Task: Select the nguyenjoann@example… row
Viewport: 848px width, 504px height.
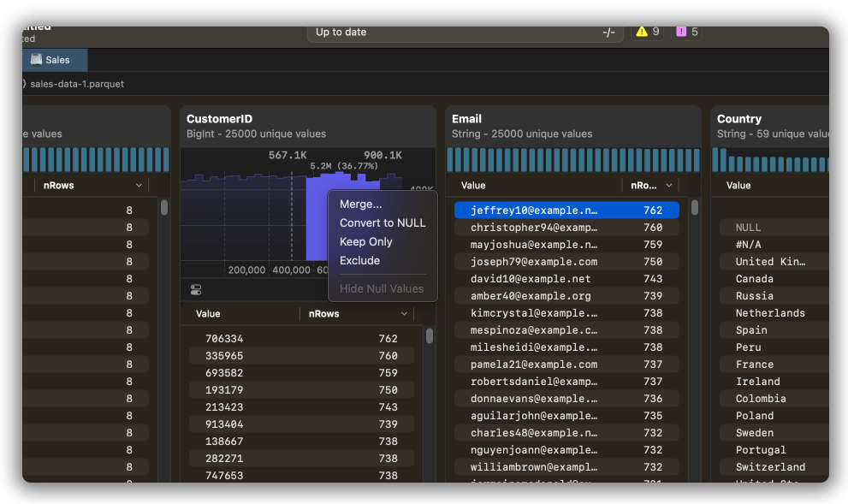Action: click(566, 450)
